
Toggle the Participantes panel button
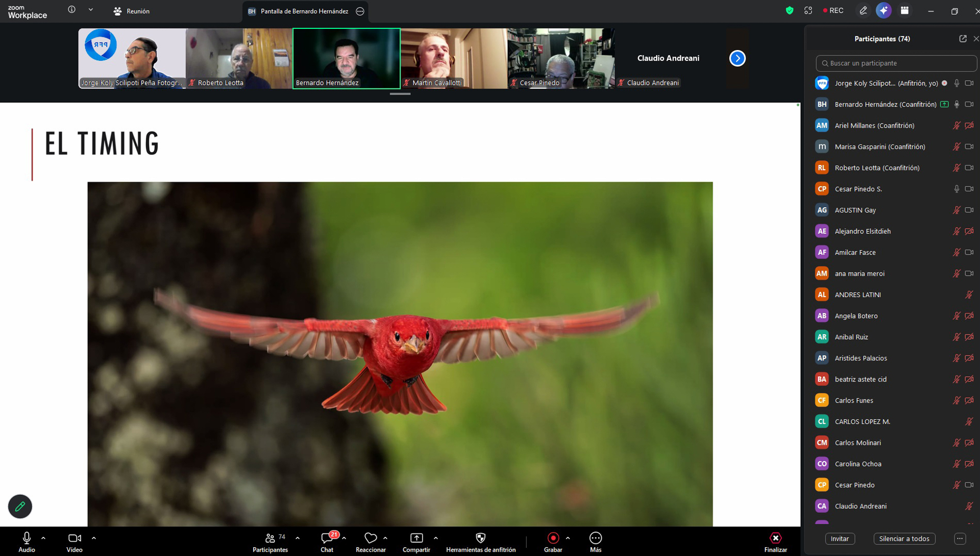[x=270, y=542]
